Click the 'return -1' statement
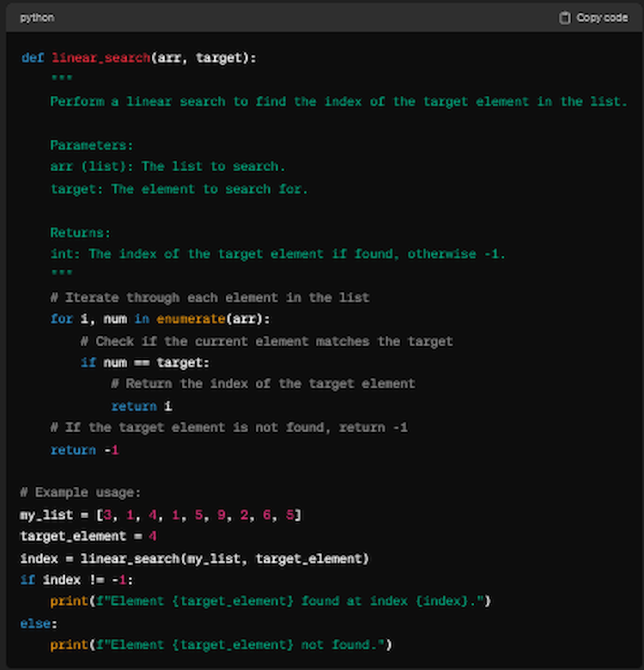644x670 pixels. coord(84,450)
